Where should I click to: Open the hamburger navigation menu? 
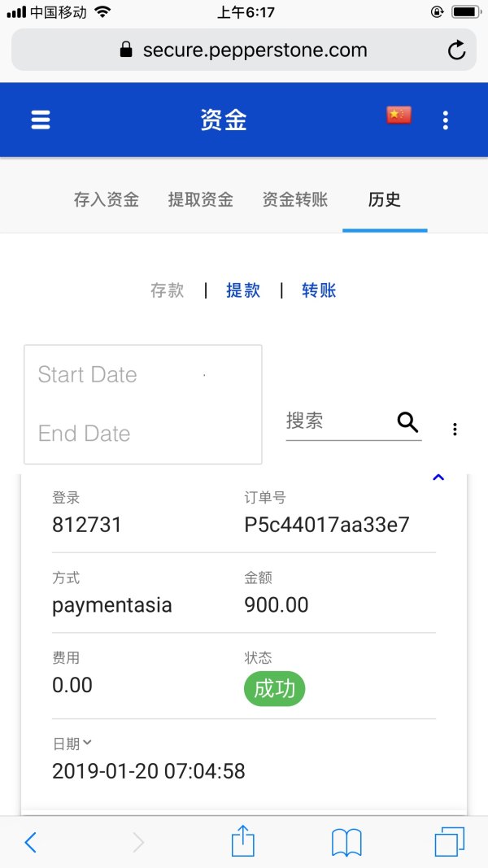[41, 120]
